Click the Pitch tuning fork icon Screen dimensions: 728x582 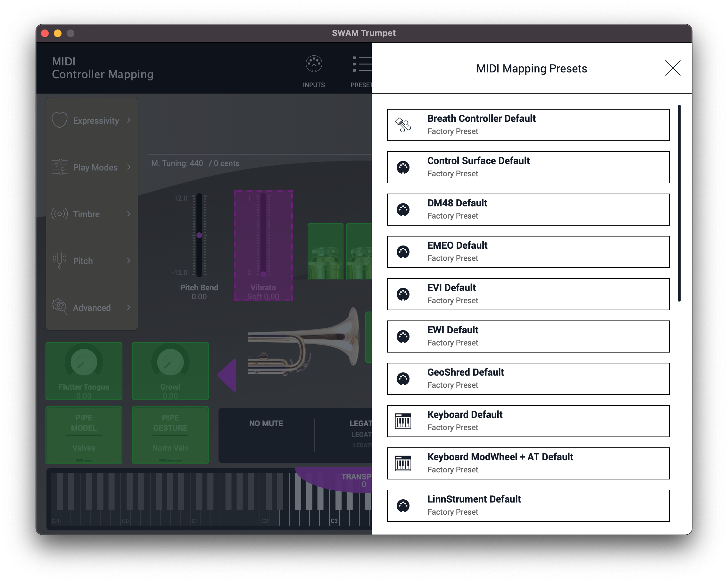(59, 261)
